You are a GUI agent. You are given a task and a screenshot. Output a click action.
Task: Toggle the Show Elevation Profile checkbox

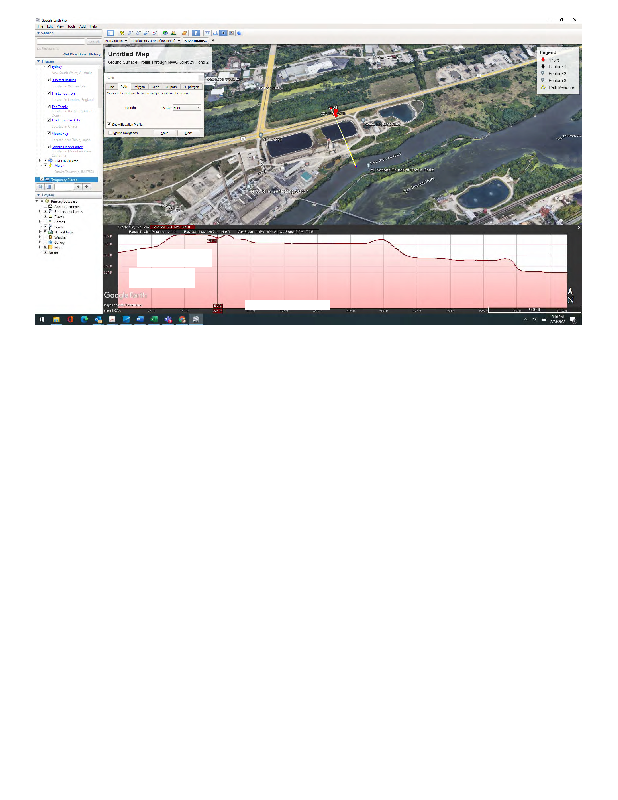(108, 123)
